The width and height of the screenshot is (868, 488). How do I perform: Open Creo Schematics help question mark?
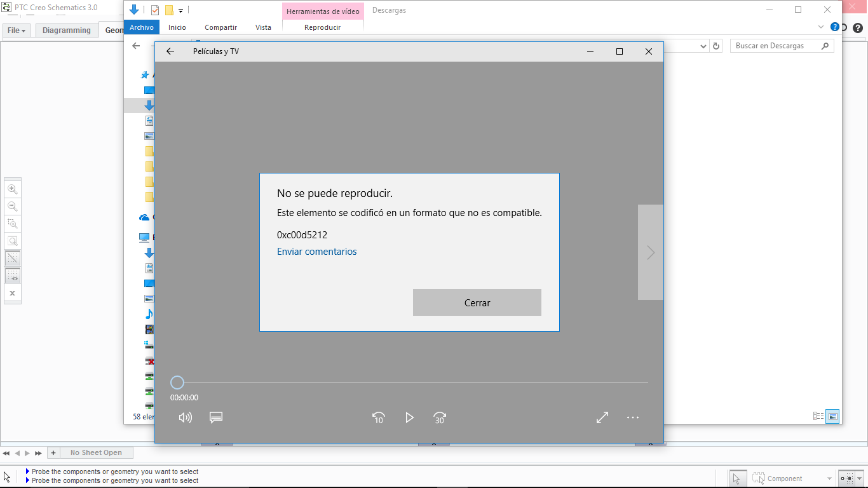[858, 28]
